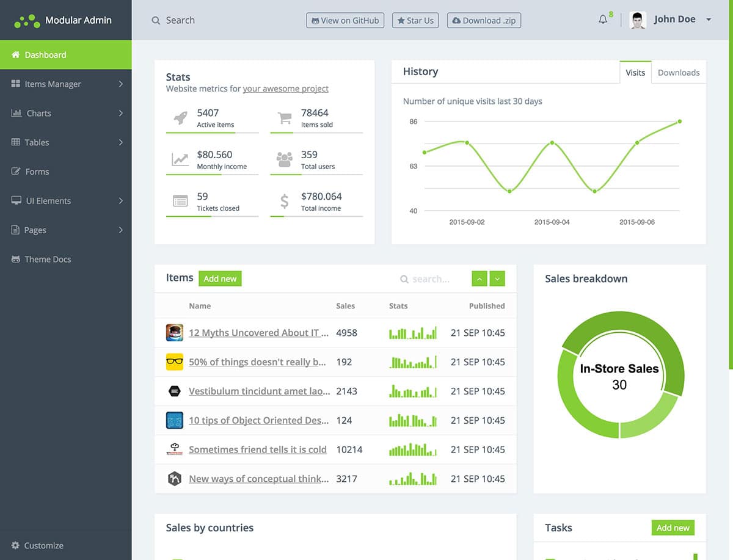Click John Doe's avatar picture
Viewport: 733px width, 560px height.
click(x=638, y=20)
